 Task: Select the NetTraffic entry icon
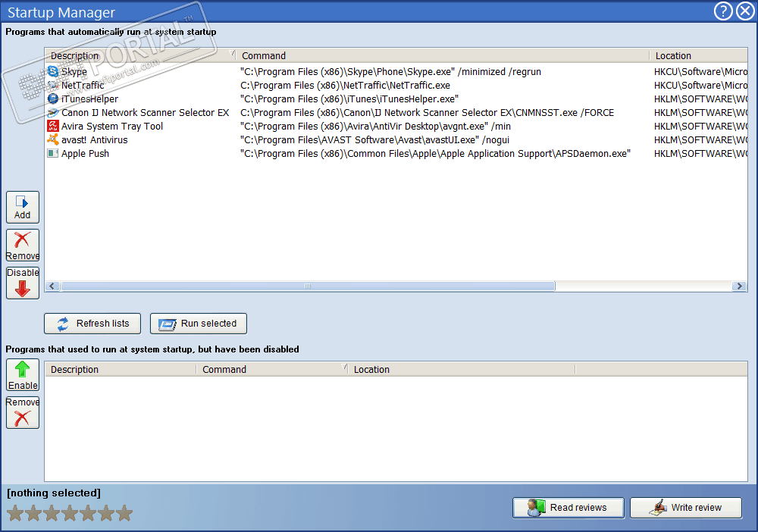[53, 85]
